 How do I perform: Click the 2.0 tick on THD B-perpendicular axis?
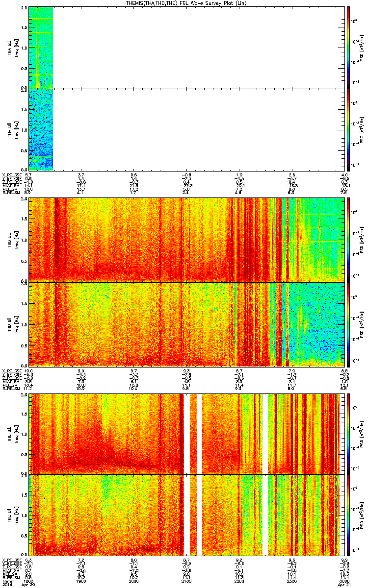click(24, 199)
